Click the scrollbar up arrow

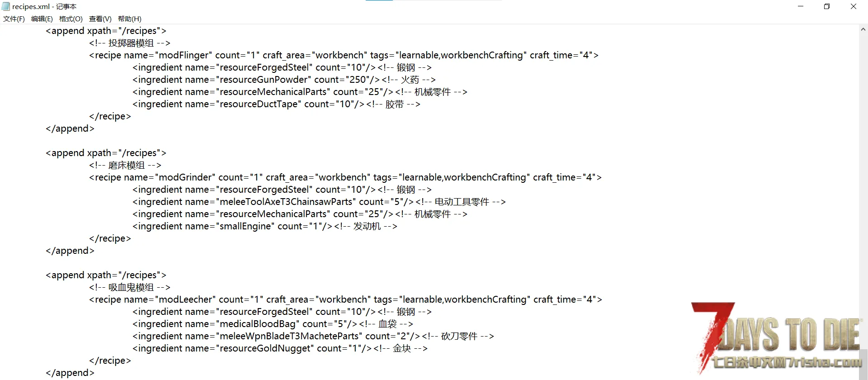[863, 29]
